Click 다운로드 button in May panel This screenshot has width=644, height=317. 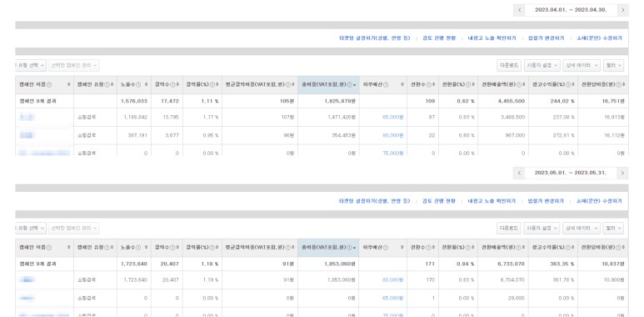point(509,229)
